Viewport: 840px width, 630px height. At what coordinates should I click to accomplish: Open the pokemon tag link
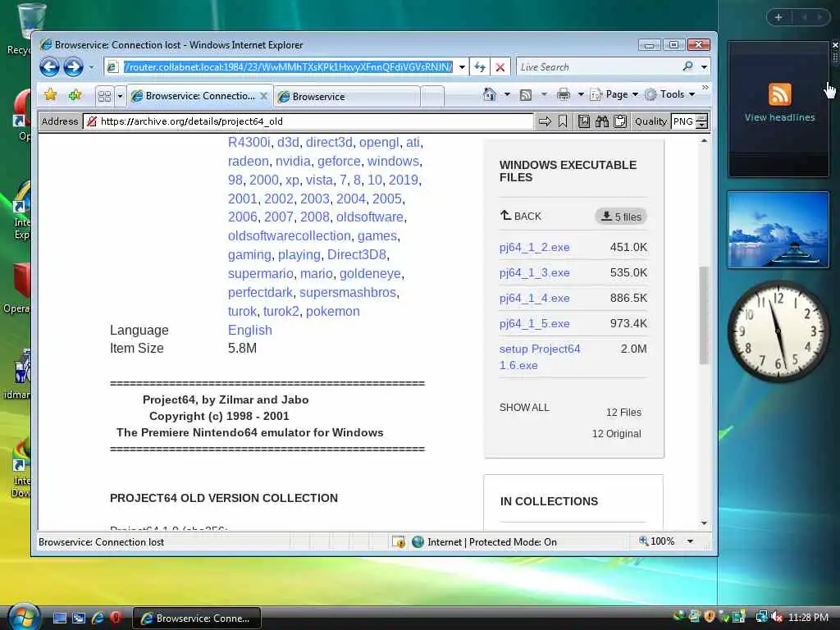(x=333, y=311)
